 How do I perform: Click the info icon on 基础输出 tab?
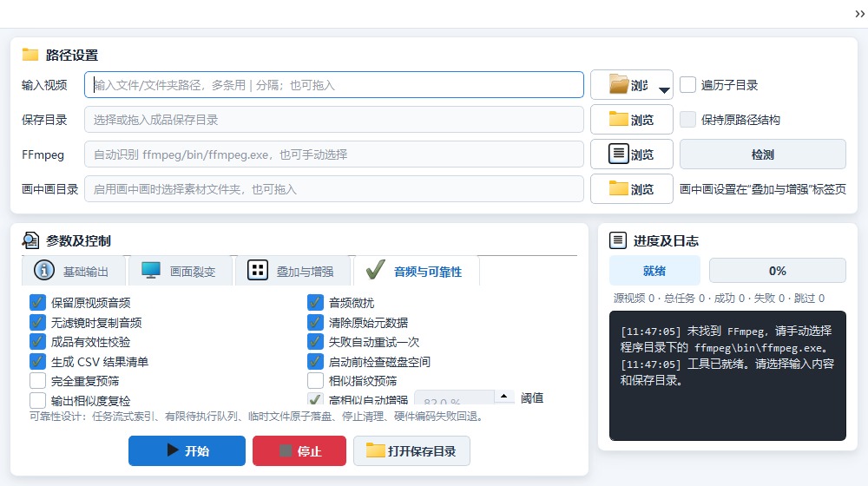pos(44,271)
